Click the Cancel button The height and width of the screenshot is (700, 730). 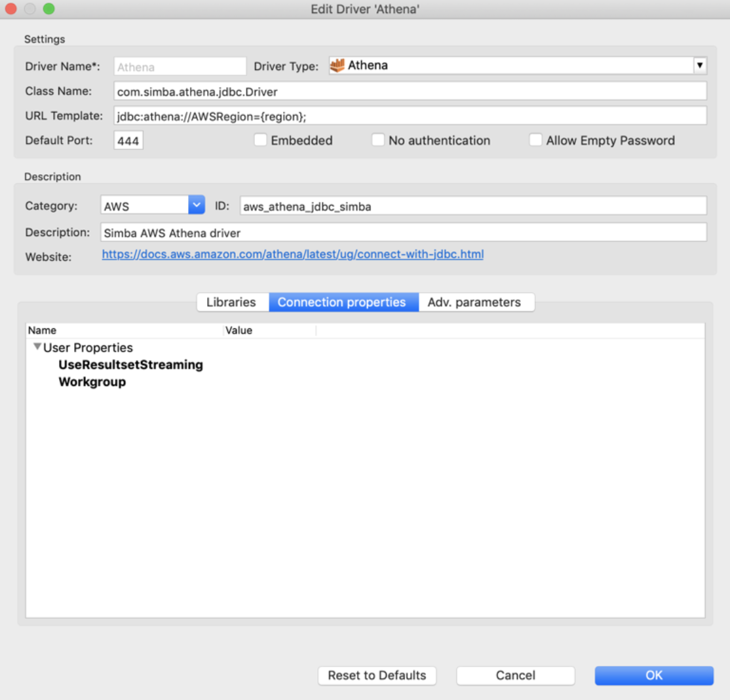pyautogui.click(x=515, y=675)
